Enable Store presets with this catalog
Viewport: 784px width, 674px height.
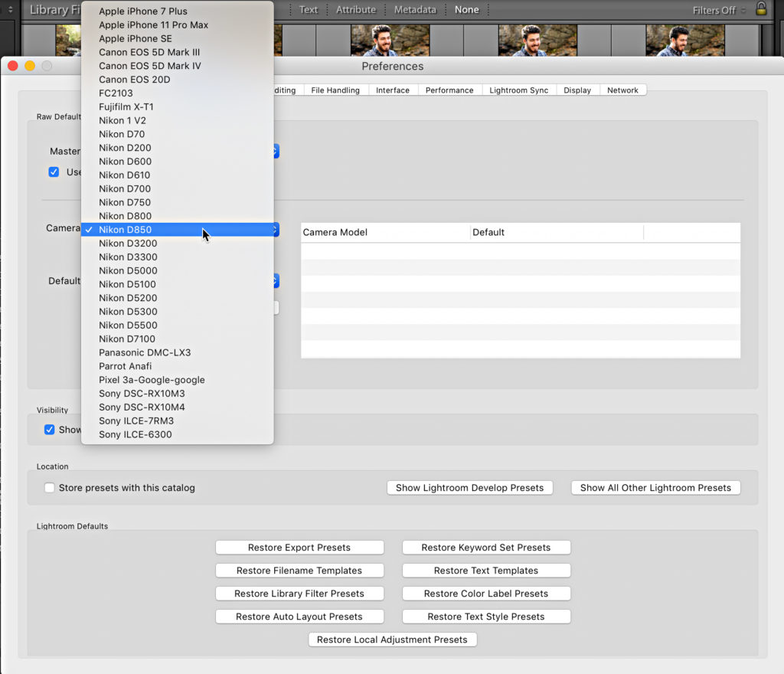pyautogui.click(x=49, y=487)
